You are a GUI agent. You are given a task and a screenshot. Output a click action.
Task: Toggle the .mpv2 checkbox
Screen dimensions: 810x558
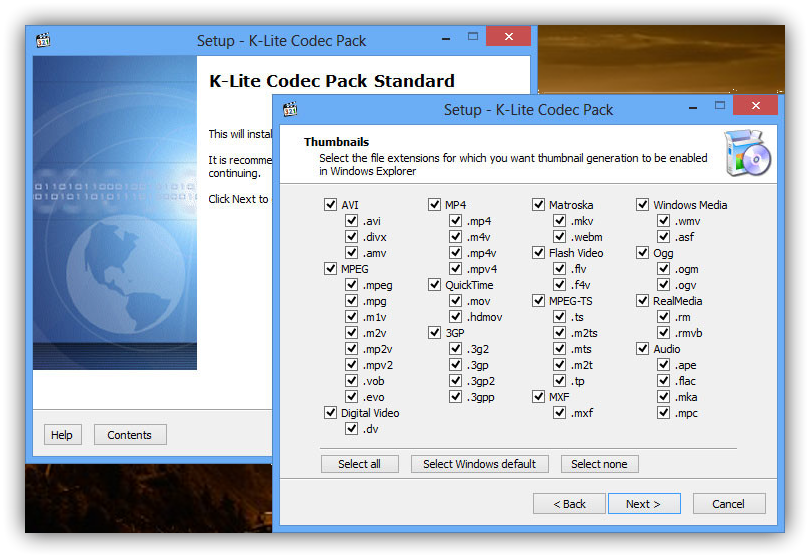351,365
